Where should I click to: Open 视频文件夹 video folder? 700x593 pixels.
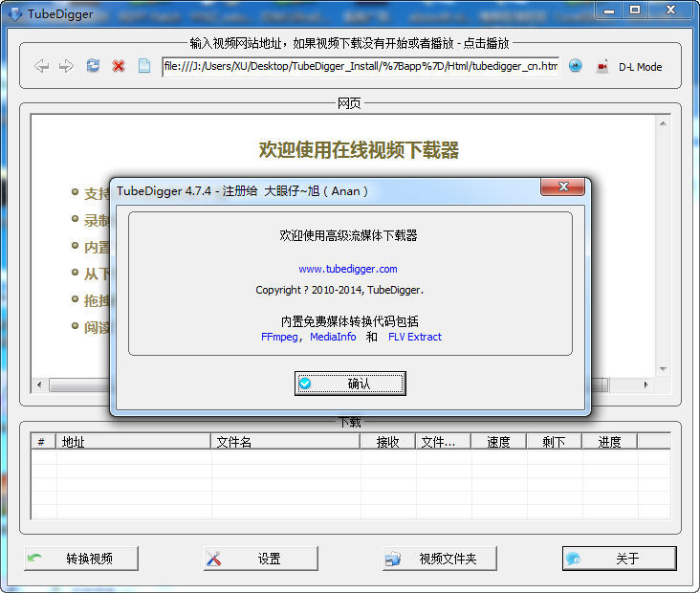(440, 559)
